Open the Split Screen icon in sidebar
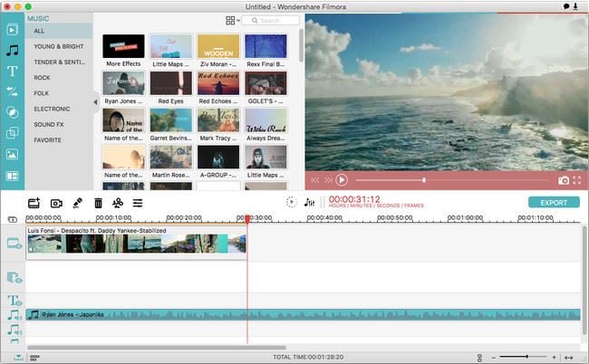 [x=12, y=176]
